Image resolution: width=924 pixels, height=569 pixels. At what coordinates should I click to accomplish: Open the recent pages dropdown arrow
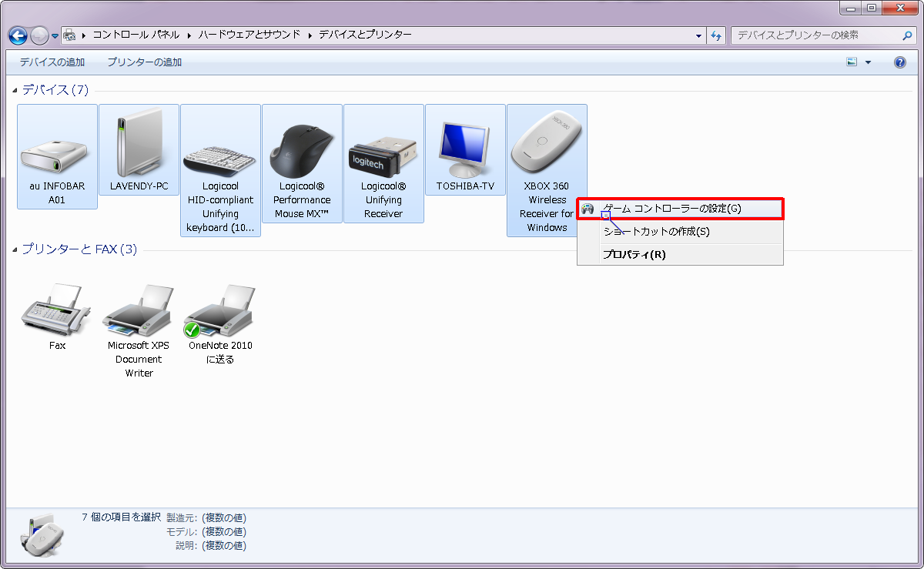click(55, 36)
